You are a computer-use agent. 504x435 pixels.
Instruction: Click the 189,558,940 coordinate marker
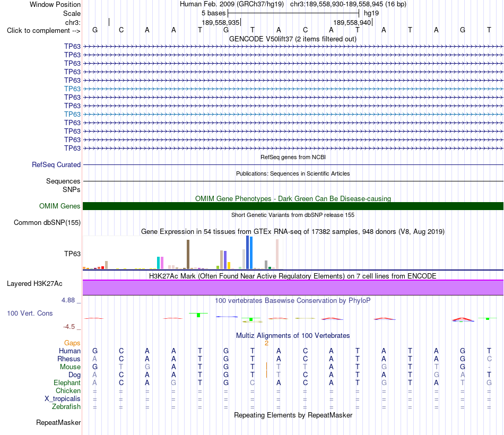pyautogui.click(x=352, y=22)
